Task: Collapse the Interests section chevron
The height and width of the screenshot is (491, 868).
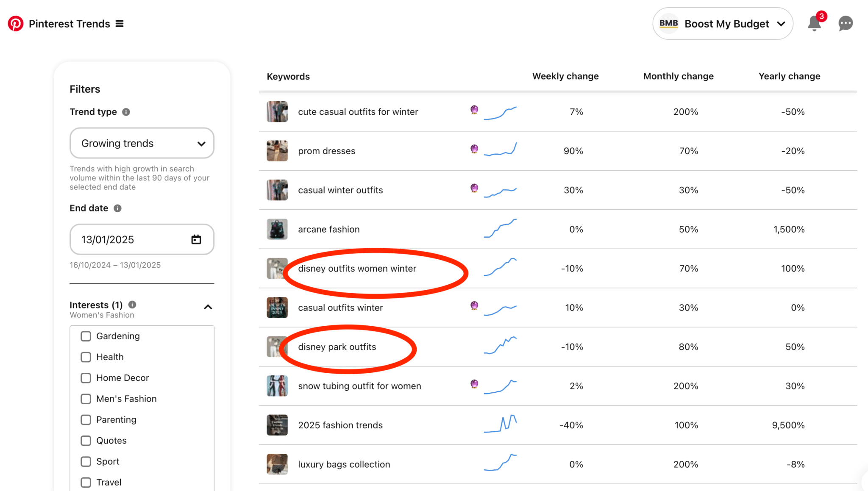Action: (208, 307)
